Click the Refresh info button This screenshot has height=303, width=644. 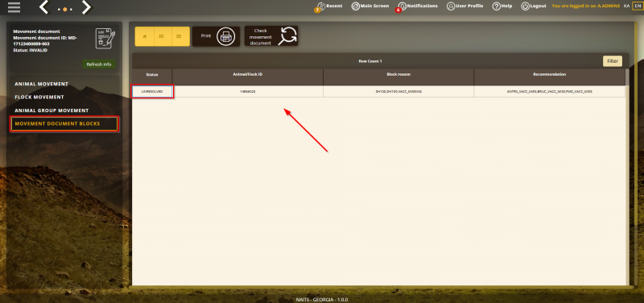tap(99, 64)
